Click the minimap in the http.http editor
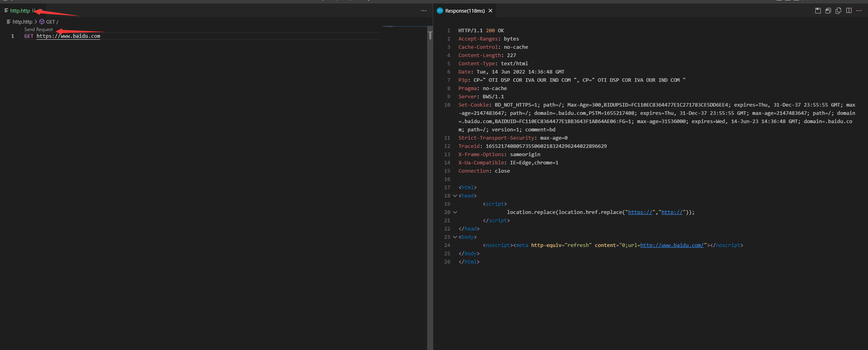 [x=405, y=26]
